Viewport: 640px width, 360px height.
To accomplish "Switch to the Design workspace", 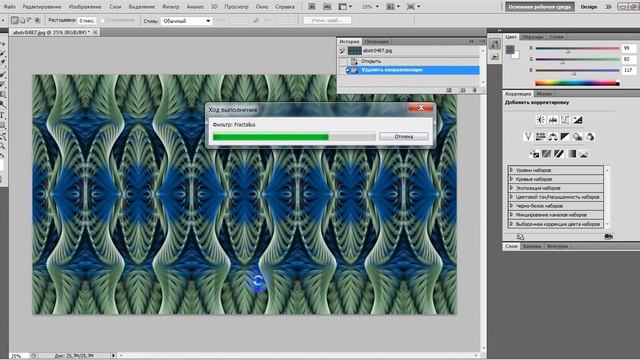I will 589,7.
